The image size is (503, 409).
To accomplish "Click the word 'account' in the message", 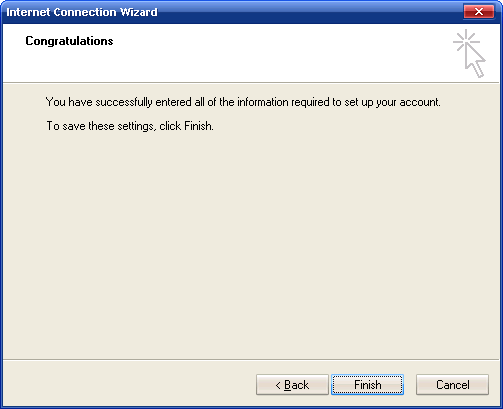I will click(419, 102).
